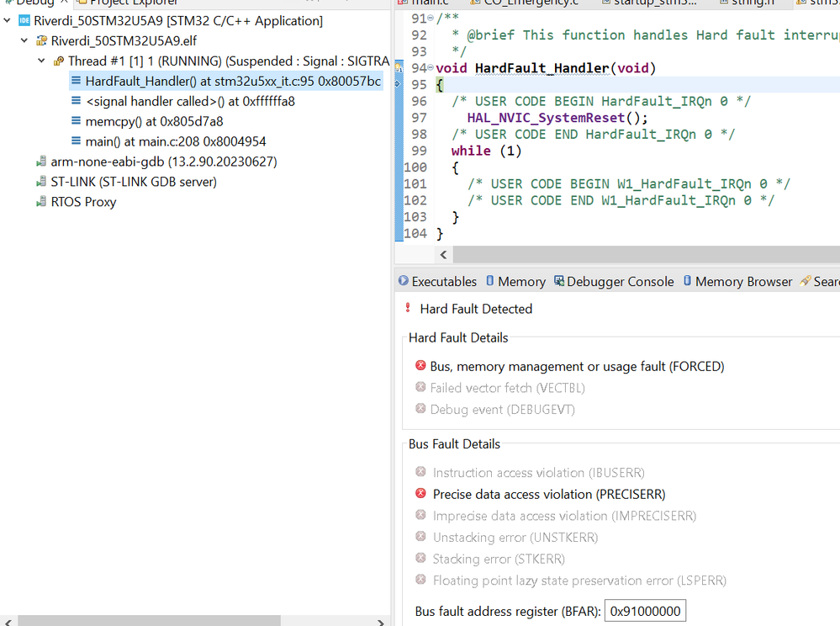The width and height of the screenshot is (840, 626).
Task: Click the while (1) statement on line 99
Action: [487, 151]
